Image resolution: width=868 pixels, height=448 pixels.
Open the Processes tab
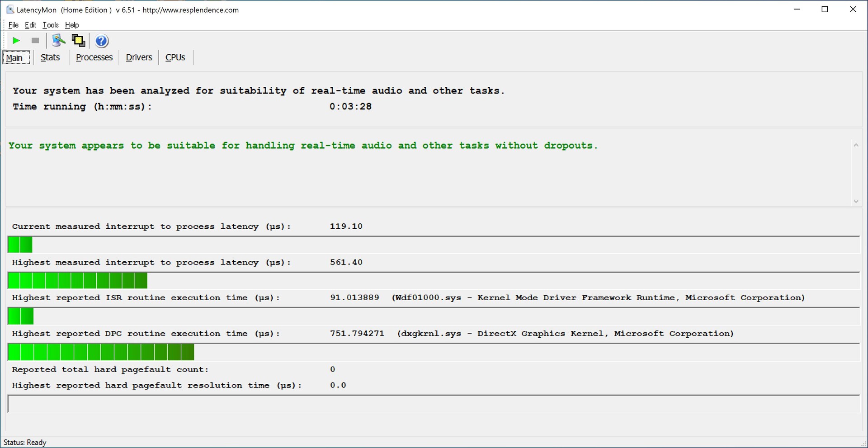tap(94, 57)
